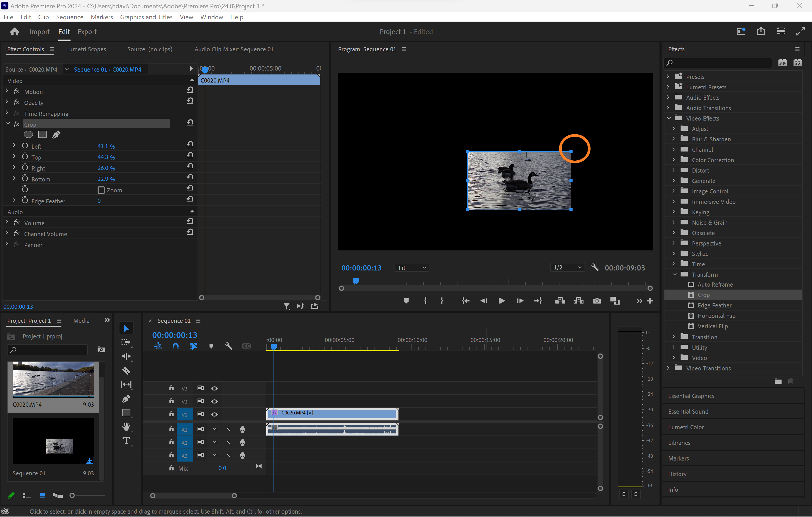The width and height of the screenshot is (812, 517).
Task: Open the Quick Export share icon
Action: pos(761,31)
